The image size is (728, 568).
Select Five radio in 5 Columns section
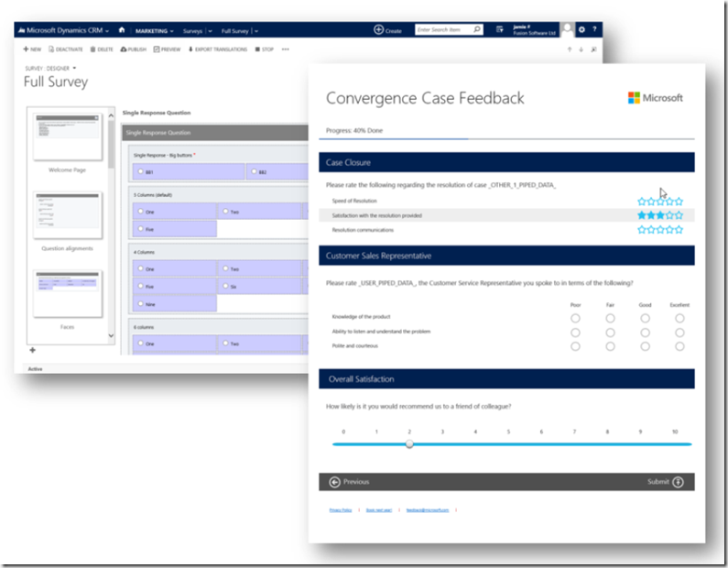coord(140,228)
